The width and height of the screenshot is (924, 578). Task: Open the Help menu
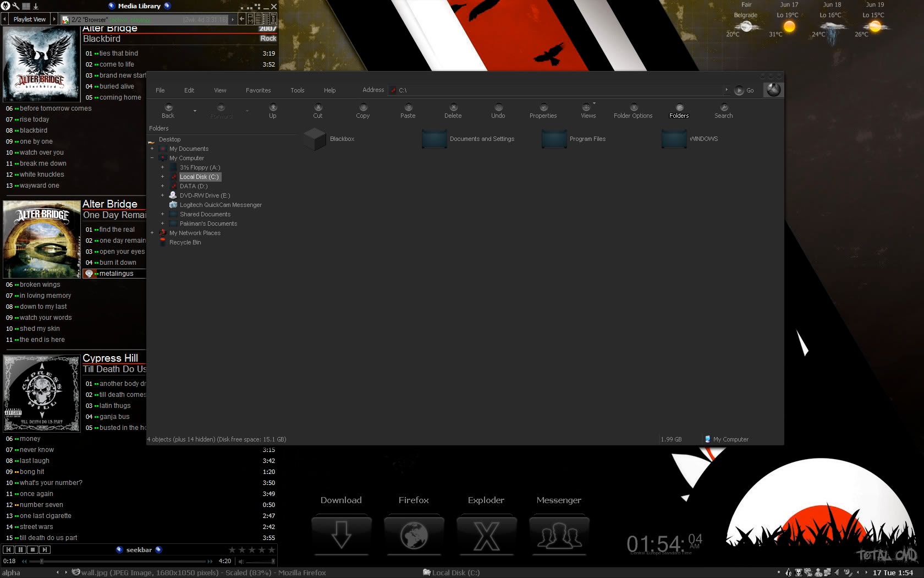pos(330,90)
